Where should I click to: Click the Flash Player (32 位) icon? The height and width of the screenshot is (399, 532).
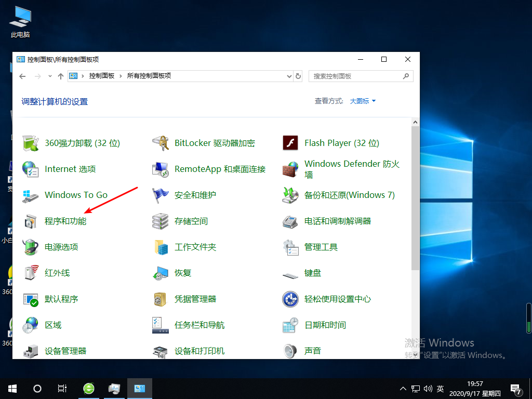pos(290,143)
